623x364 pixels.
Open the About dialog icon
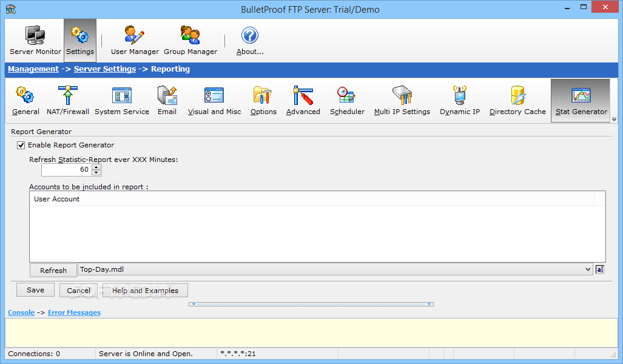[250, 41]
